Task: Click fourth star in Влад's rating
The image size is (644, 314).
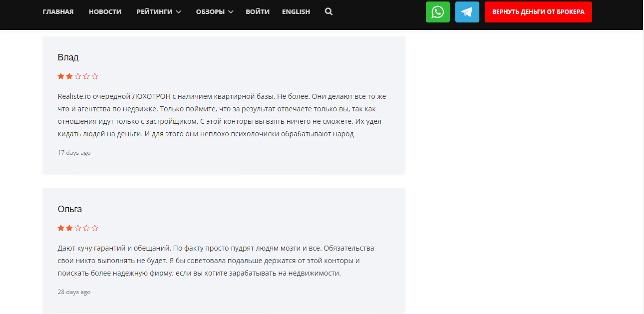Action: 86,76
